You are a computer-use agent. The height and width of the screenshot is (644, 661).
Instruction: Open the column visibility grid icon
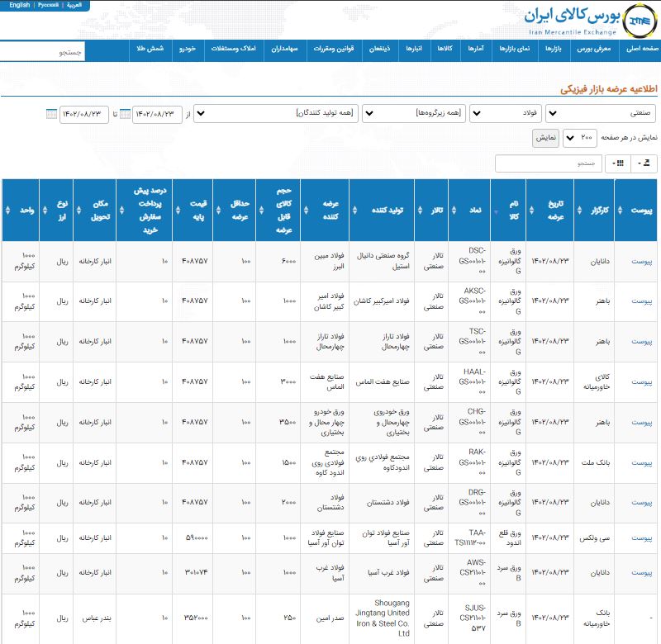pyautogui.click(x=618, y=163)
